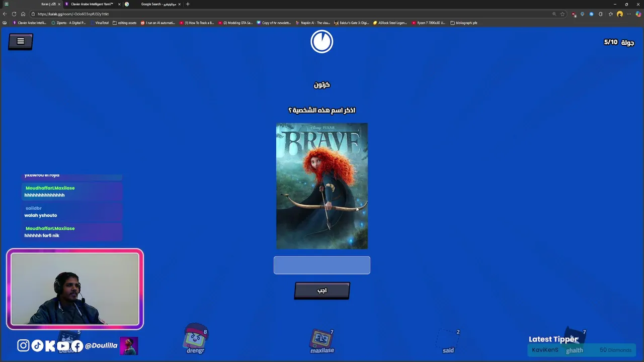Click KaviKenS tipper name
This screenshot has height=362, width=644.
(x=545, y=350)
